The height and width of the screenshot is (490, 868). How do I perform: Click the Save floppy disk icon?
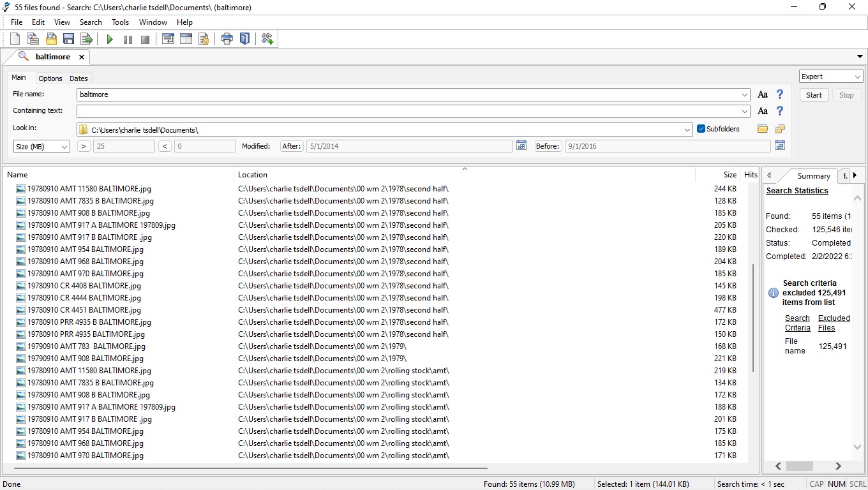point(68,40)
